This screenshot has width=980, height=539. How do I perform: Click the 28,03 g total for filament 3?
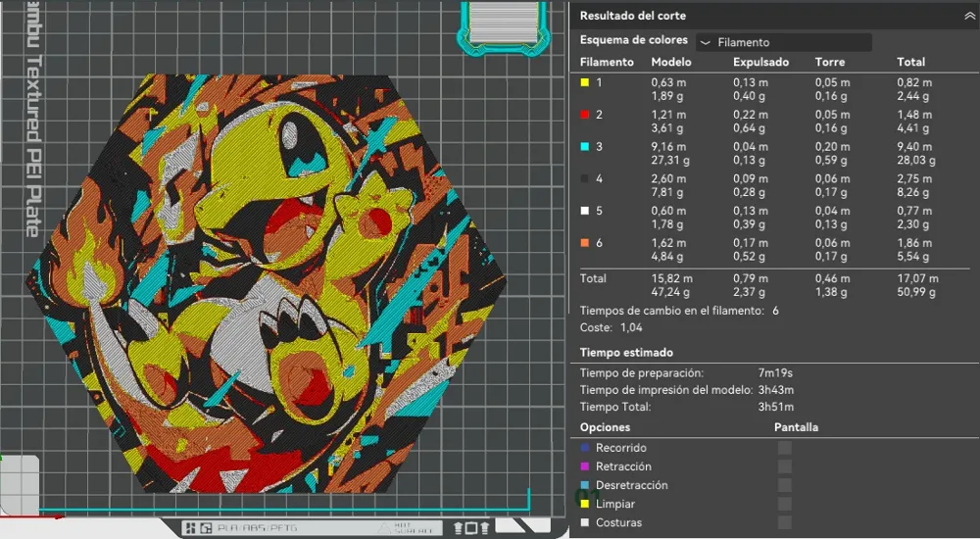click(x=916, y=161)
